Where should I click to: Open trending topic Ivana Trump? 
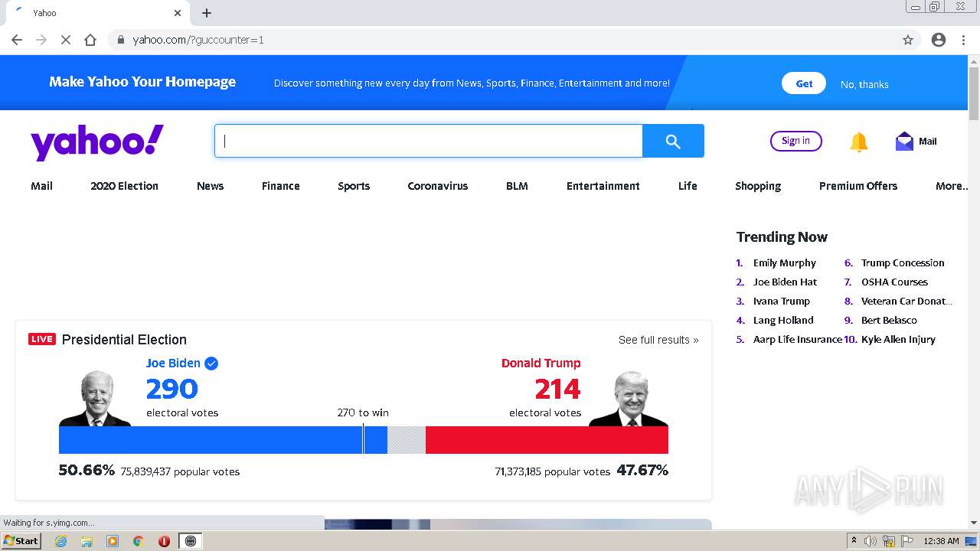point(781,301)
